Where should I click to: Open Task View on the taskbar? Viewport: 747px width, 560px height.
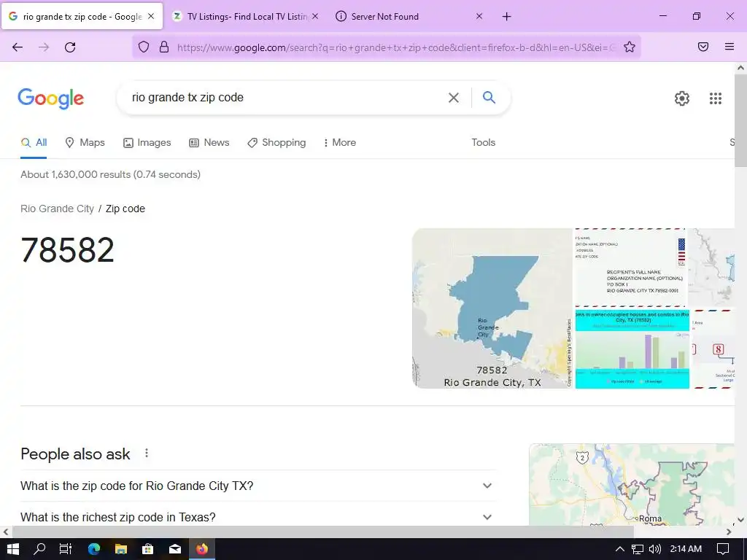pos(66,549)
